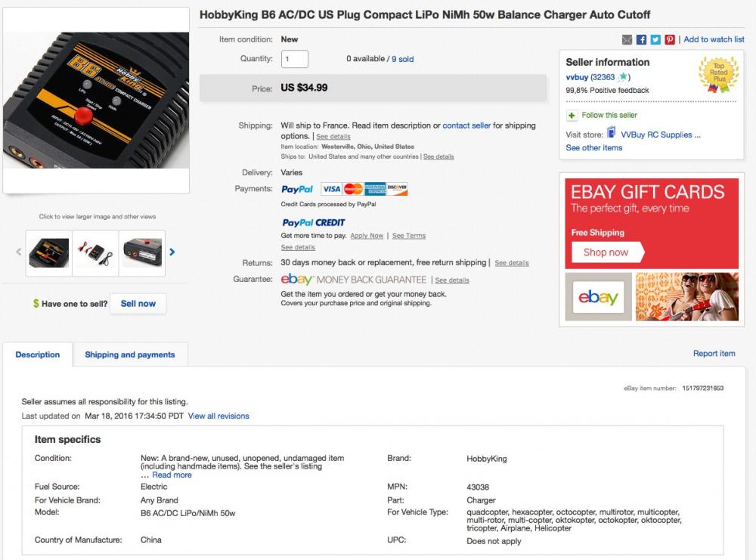
Task: Click the green plus Follow this seller icon
Action: pyautogui.click(x=572, y=115)
